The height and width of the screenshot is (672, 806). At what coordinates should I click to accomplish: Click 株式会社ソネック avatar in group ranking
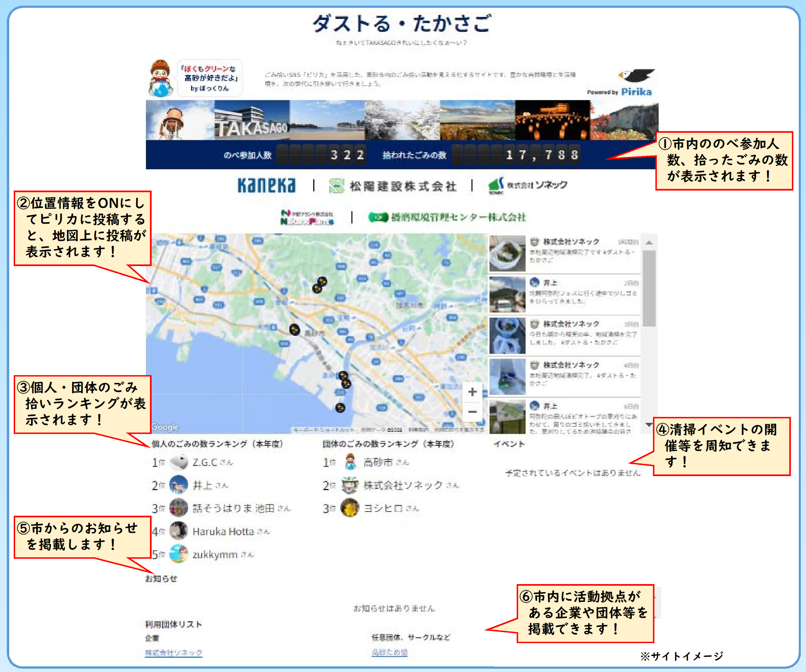point(350,485)
